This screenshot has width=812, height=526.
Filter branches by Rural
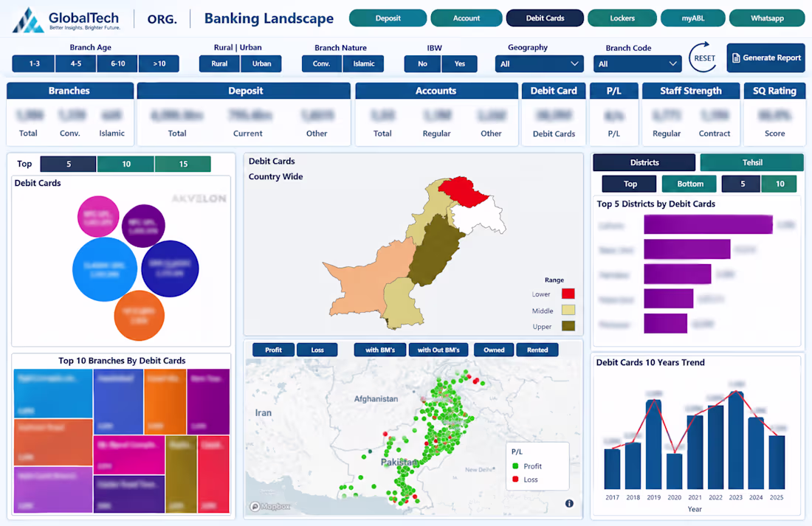pos(219,63)
